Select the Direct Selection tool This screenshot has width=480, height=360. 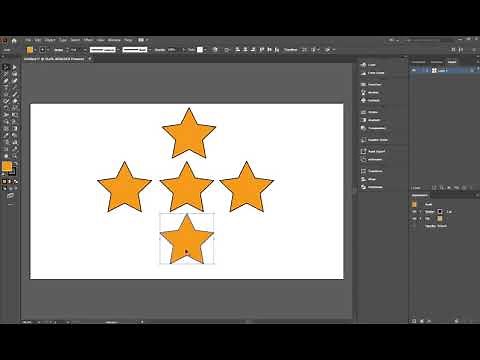(15, 67)
